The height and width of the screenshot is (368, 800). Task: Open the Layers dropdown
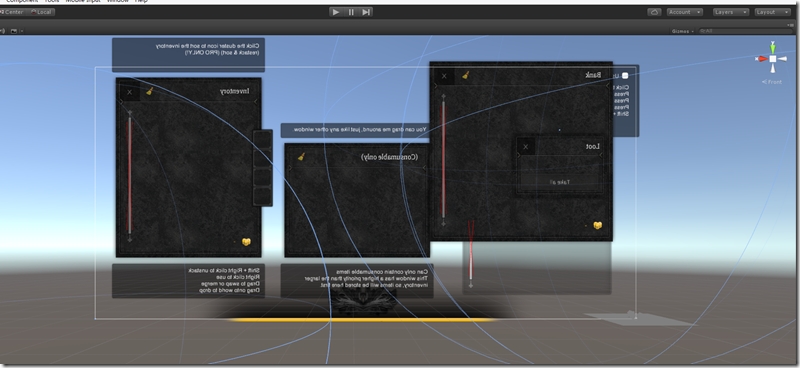[x=731, y=12]
